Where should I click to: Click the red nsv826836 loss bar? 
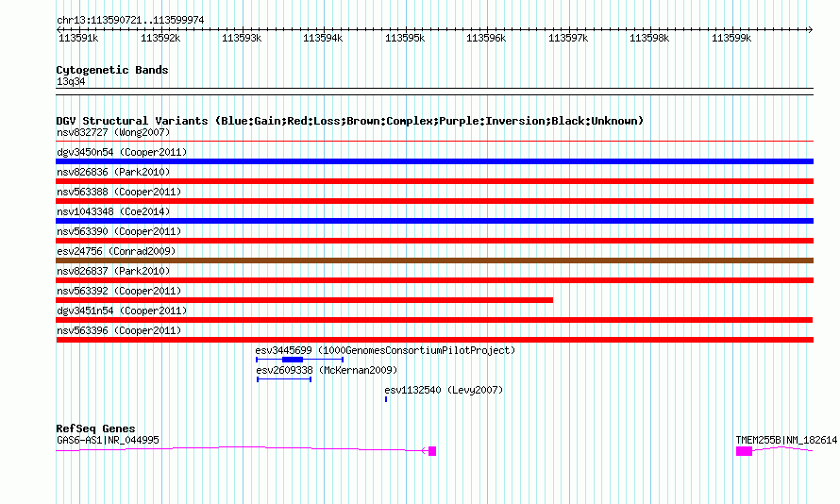(x=434, y=181)
